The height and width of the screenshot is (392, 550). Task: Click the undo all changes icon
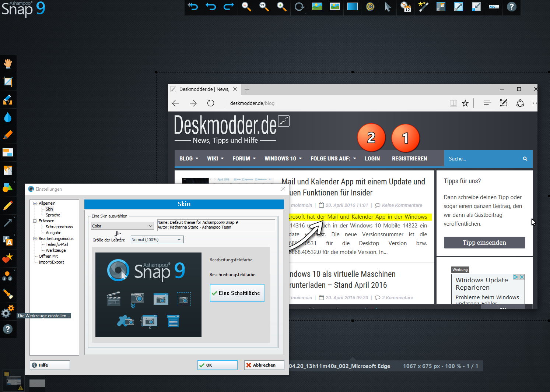(x=193, y=7)
